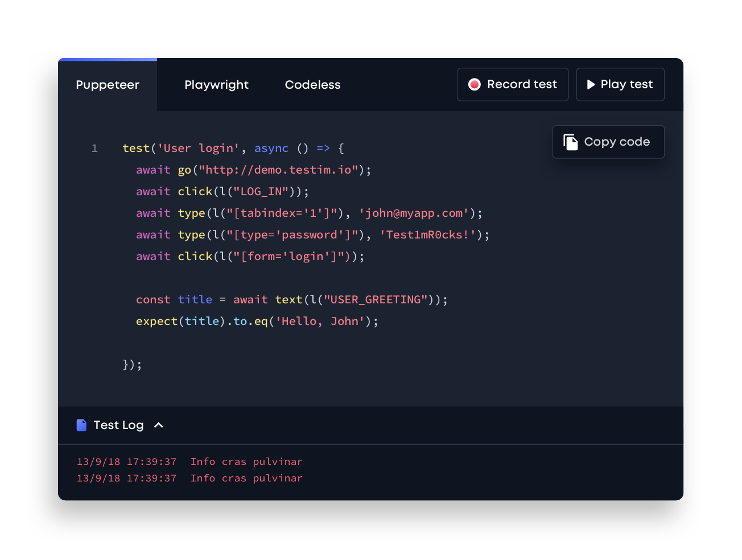This screenshot has width=742, height=560.
Task: Click the click(l("[form='login']")) line
Action: coord(250,257)
